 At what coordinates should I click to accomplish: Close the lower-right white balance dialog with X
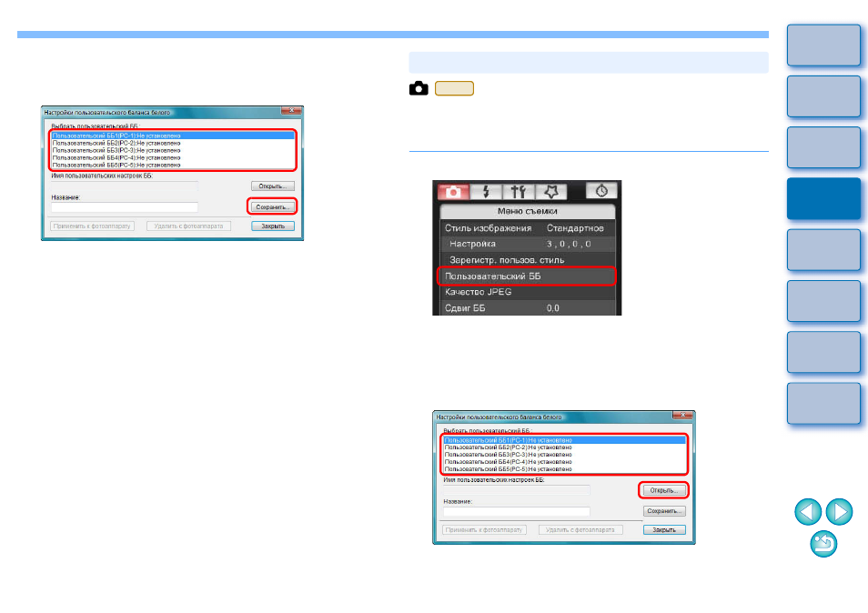tap(682, 415)
